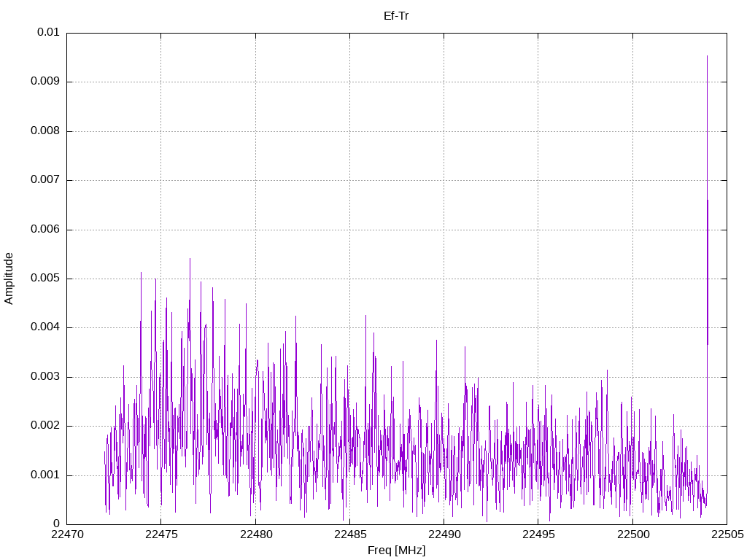This screenshot has width=747, height=560.
Task: Click the 0.01 y-axis tick label
Action: 48,33
